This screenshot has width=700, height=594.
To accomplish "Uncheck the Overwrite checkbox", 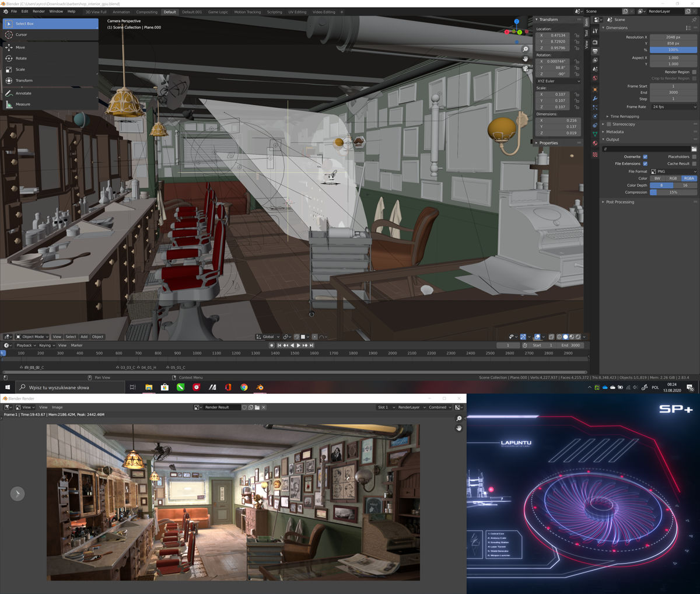I will click(x=645, y=156).
